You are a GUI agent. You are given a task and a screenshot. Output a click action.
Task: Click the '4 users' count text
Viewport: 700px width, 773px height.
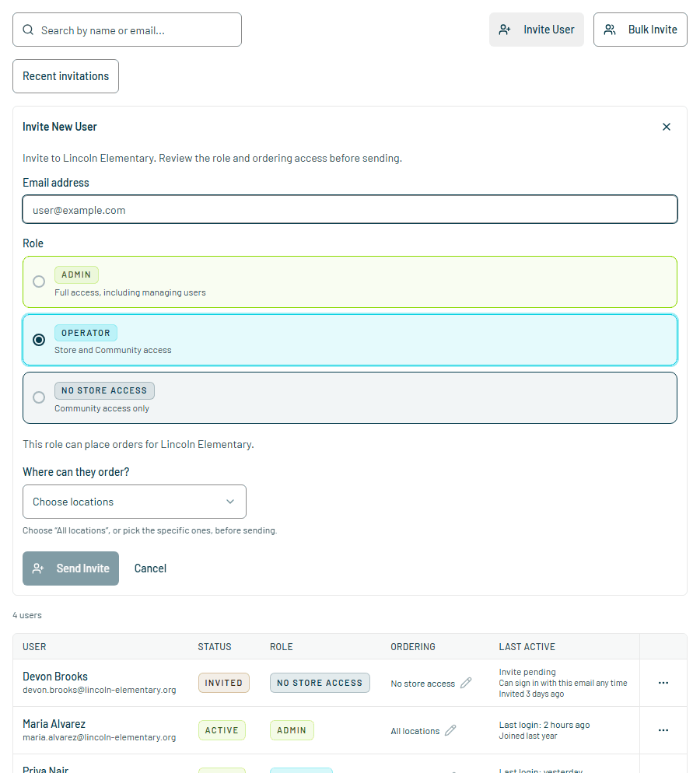coord(27,615)
